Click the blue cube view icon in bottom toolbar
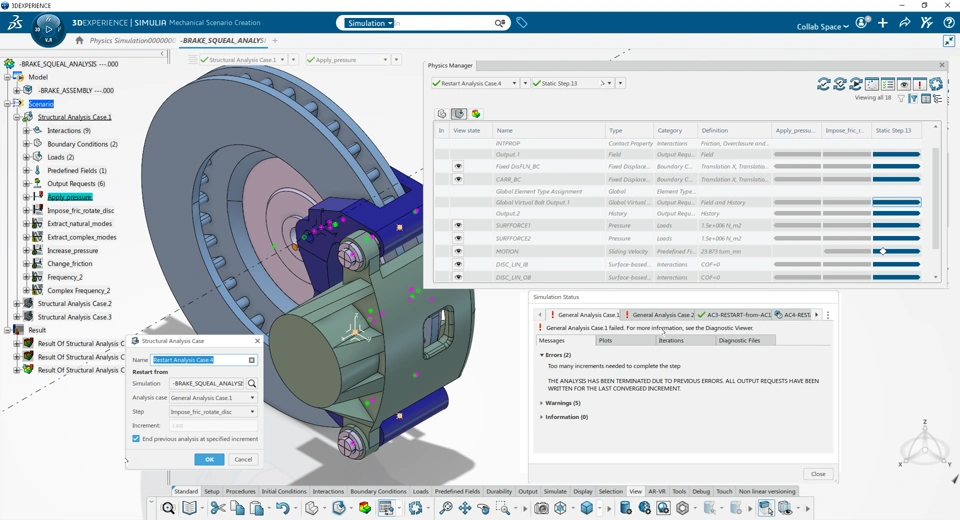This screenshot has height=520, width=960. [x=587, y=508]
